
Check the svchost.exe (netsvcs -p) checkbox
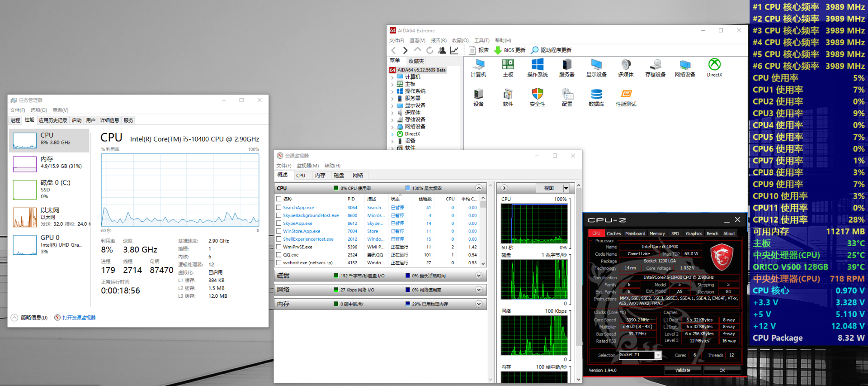pos(278,262)
